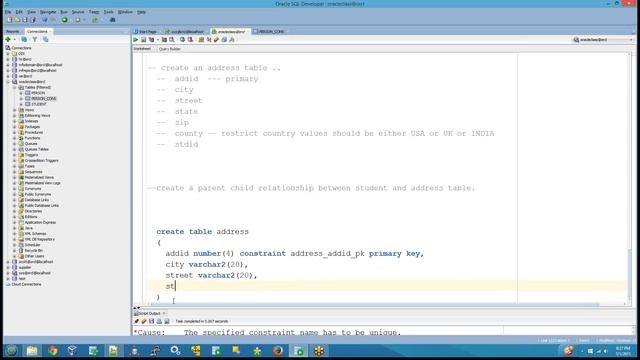Viewport: 640px width, 360px height.
Task: Select the Recycle Bin node in tree
Action: [x=33, y=251]
